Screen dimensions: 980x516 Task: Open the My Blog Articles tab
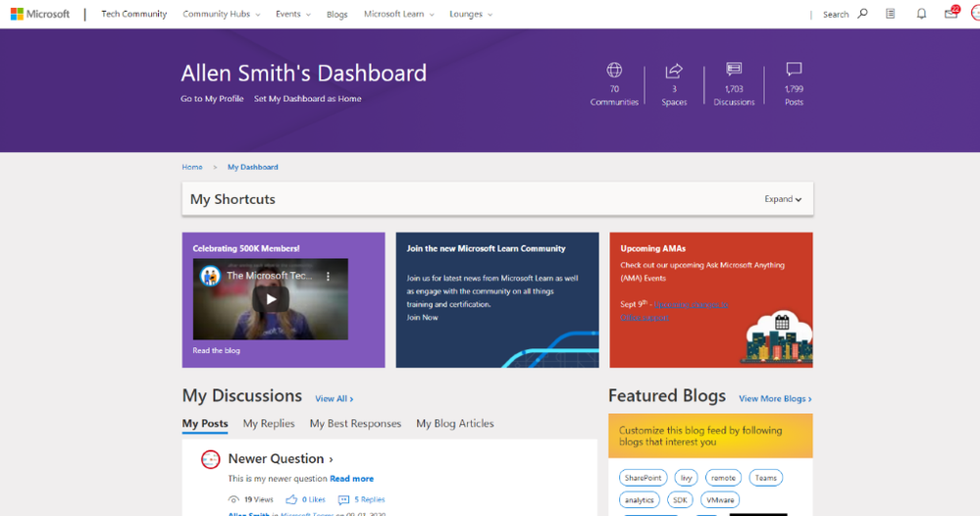pos(455,423)
